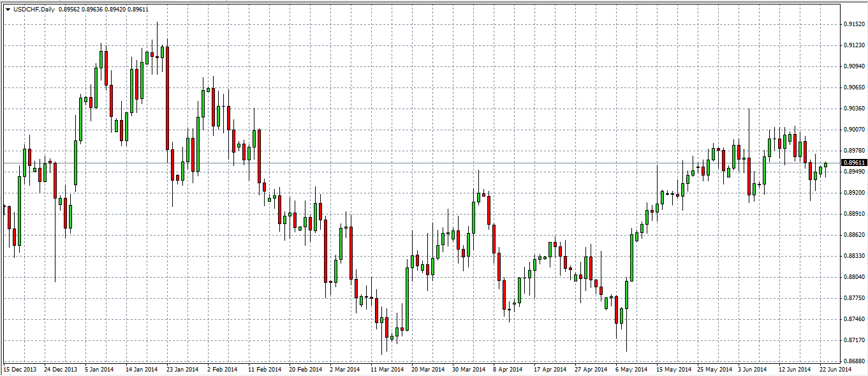
Task: Click price level 0.87460 on price scale
Action: (x=855, y=319)
